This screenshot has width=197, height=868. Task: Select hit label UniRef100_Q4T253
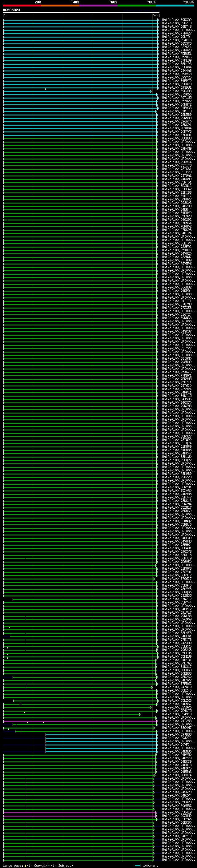pos(177,721)
